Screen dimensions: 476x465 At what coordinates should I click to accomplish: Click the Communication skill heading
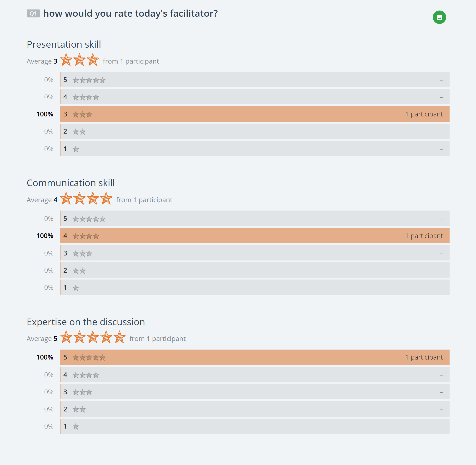(x=70, y=183)
